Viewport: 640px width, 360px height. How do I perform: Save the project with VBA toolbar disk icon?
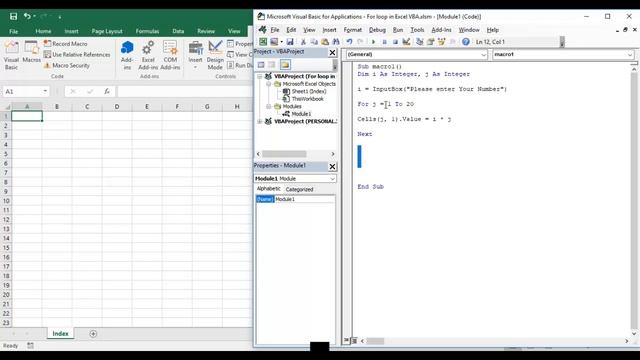pyautogui.click(x=290, y=42)
